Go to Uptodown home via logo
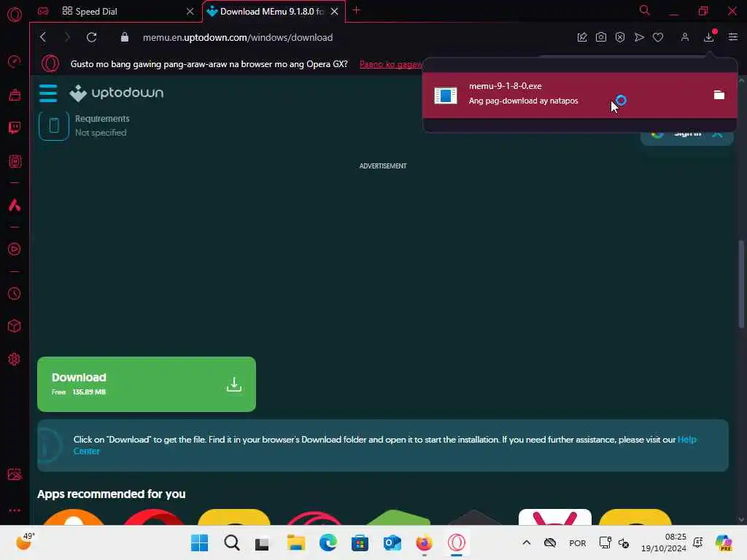 click(x=116, y=93)
